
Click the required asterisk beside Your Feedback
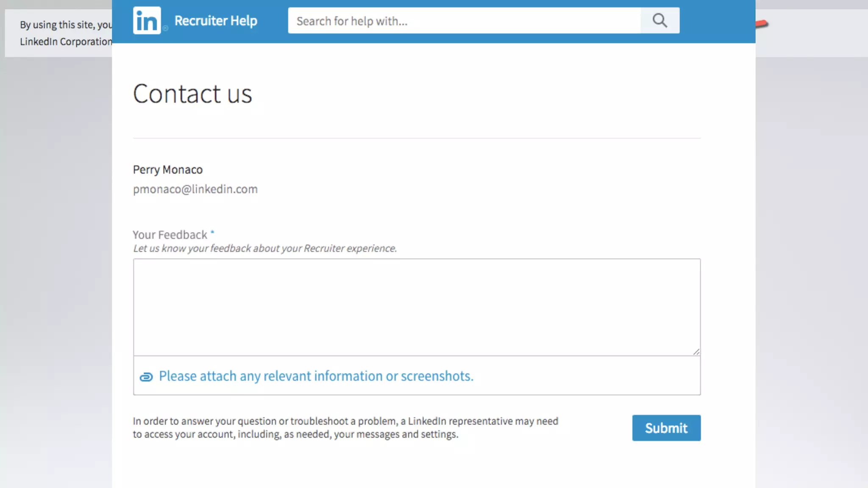(x=212, y=232)
